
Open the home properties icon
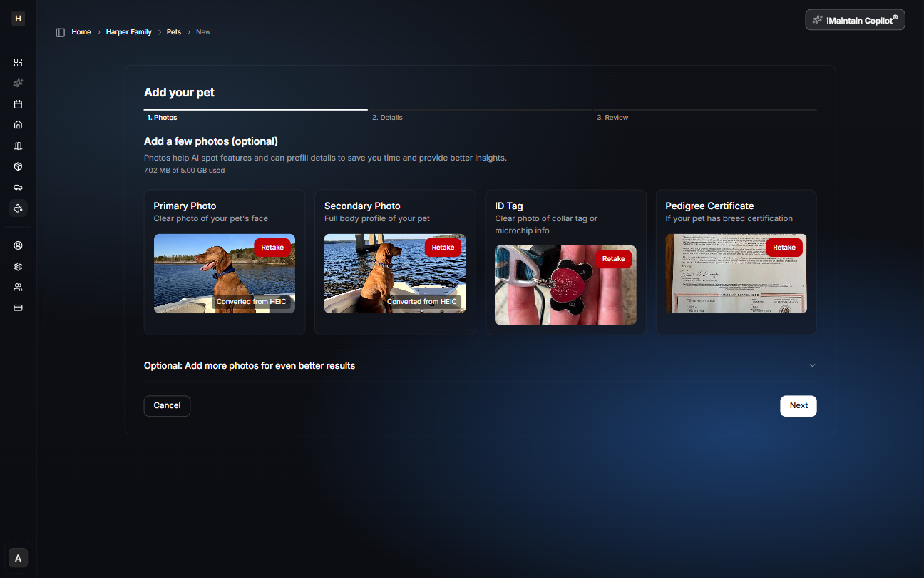point(18,124)
